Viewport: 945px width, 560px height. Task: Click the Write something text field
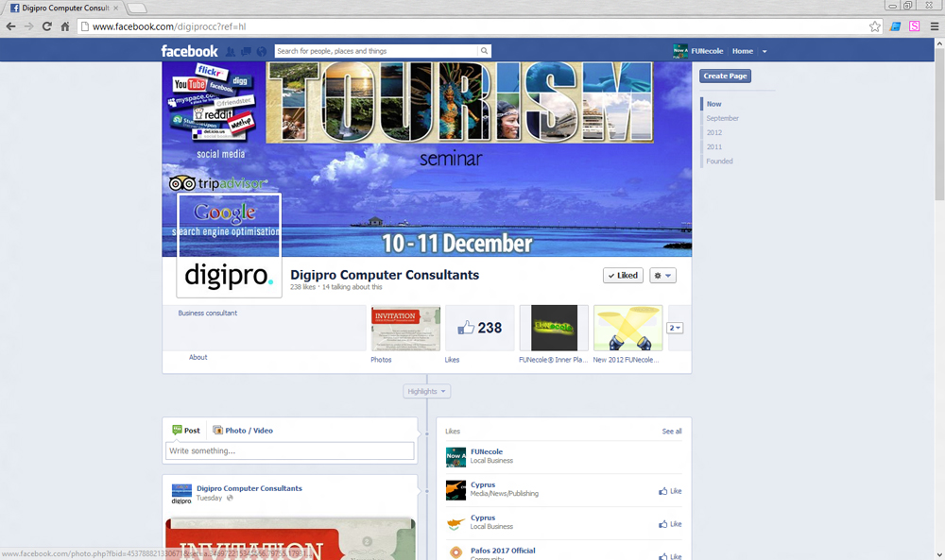(x=290, y=451)
